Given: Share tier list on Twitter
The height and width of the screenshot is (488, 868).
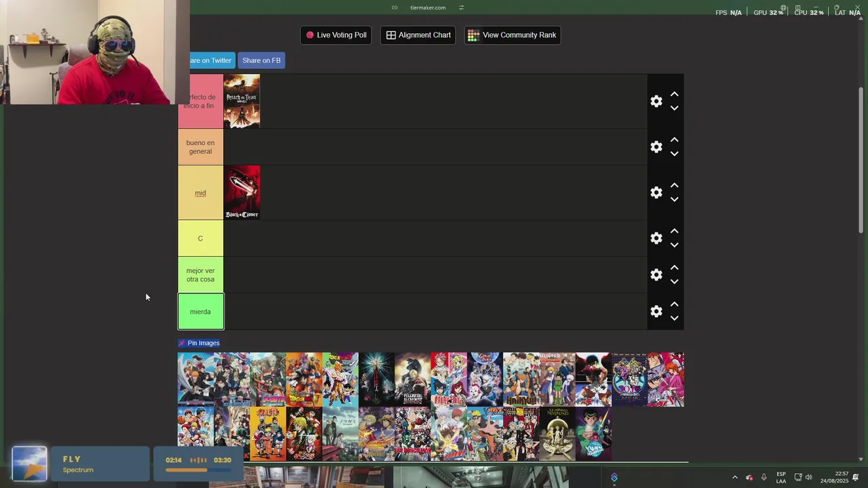Looking at the screenshot, I should [212, 60].
